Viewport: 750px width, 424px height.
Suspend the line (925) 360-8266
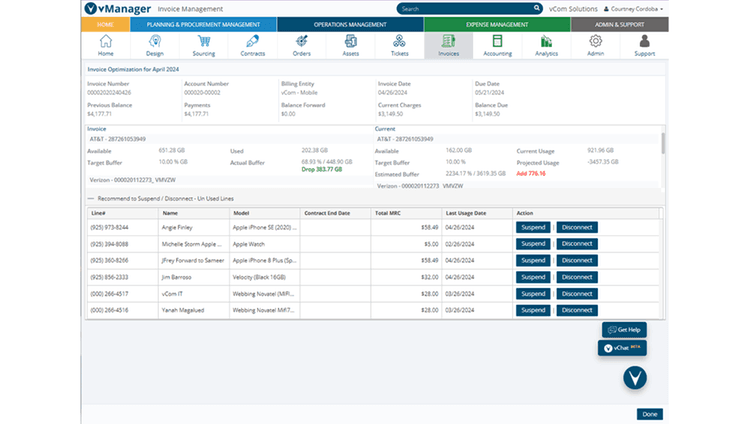point(533,260)
